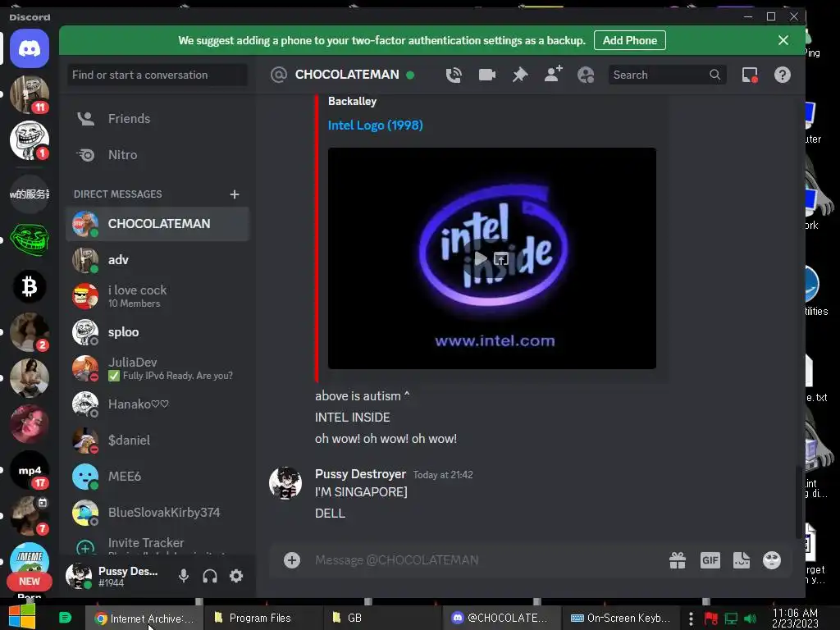Pop out the embedded video player
This screenshot has width=840, height=630.
pyautogui.click(x=501, y=258)
